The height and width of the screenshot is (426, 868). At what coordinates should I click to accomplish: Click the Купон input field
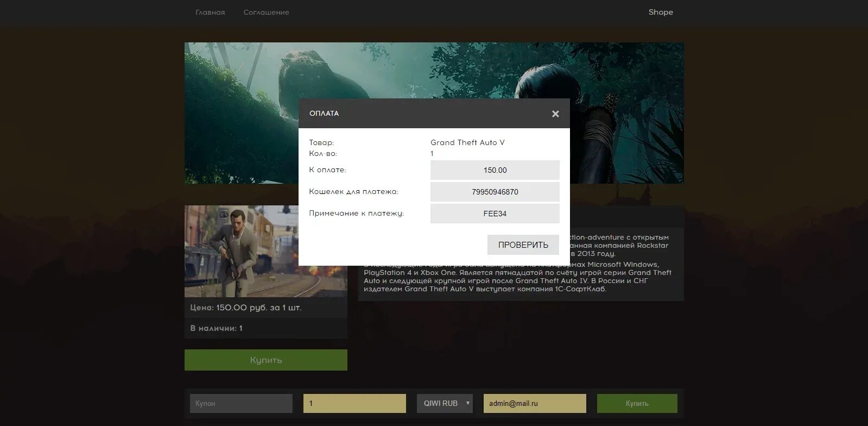click(241, 403)
